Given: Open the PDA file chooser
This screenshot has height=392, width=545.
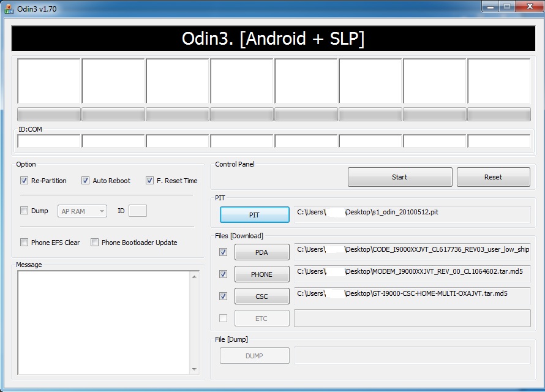Looking at the screenshot, I should pyautogui.click(x=261, y=252).
